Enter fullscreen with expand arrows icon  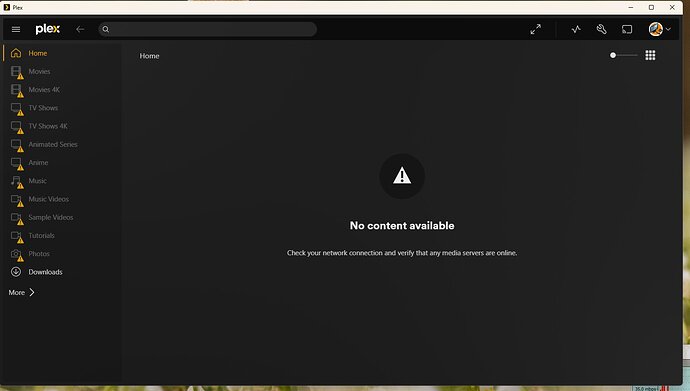click(536, 29)
